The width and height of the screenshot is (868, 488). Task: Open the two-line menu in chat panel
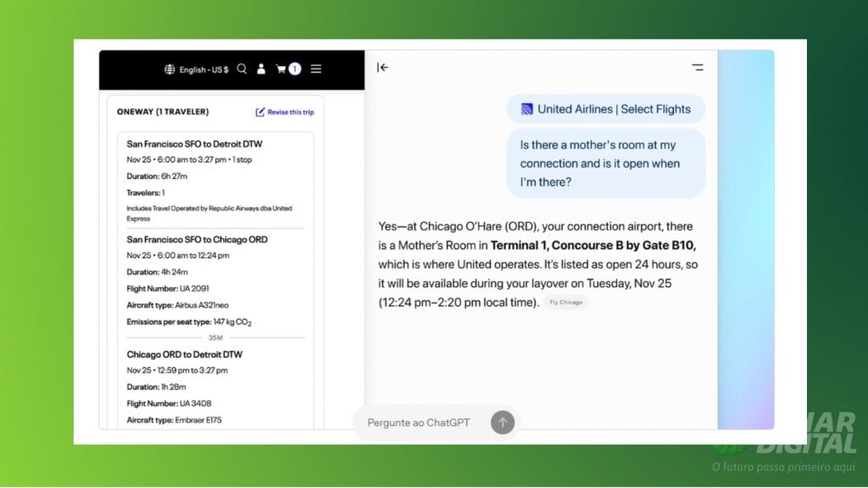(x=697, y=68)
